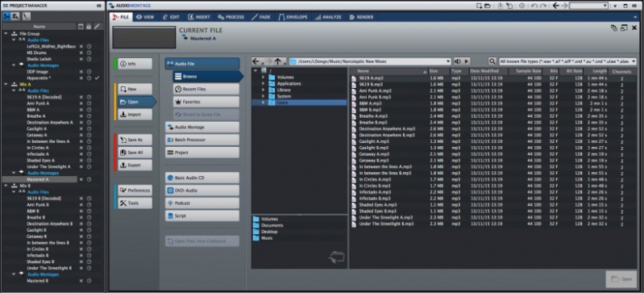Screen dimensions: 644x293
Task: Switch to the RENDER tab
Action: click(361, 17)
